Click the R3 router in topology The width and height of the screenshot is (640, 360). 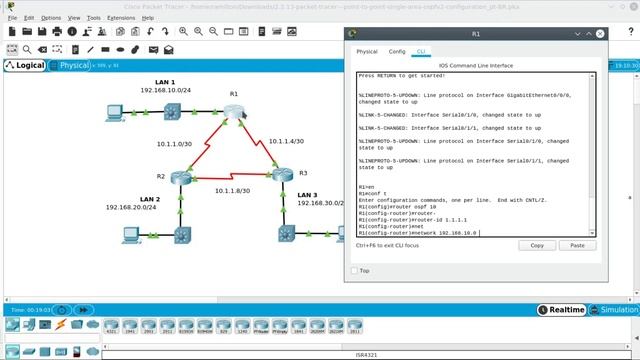pyautogui.click(x=282, y=174)
